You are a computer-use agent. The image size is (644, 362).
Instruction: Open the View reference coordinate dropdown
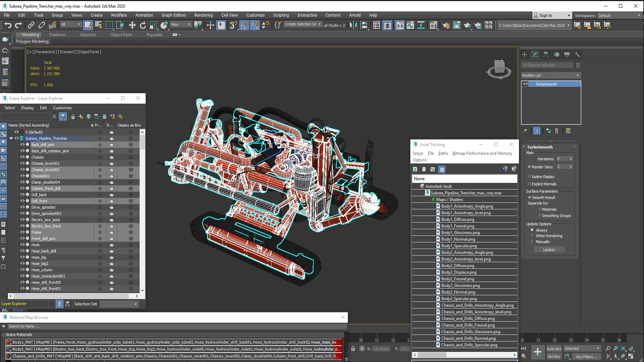[180, 24]
